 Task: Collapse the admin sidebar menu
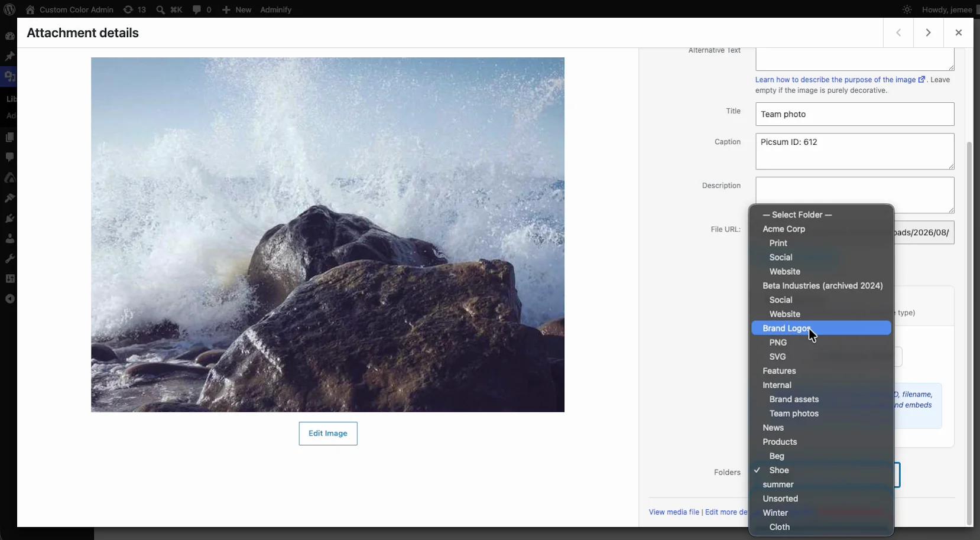(9, 299)
